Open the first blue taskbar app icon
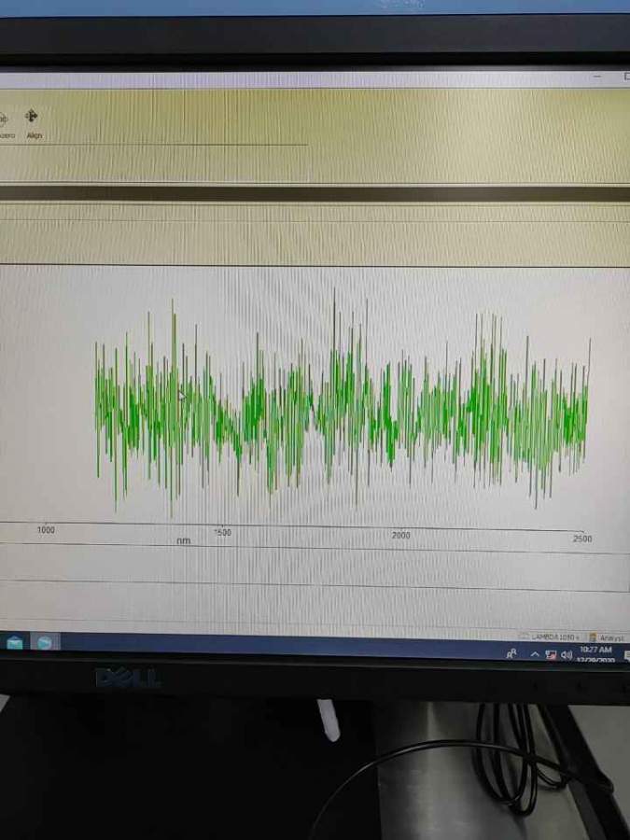The height and width of the screenshot is (840, 630). click(x=14, y=642)
